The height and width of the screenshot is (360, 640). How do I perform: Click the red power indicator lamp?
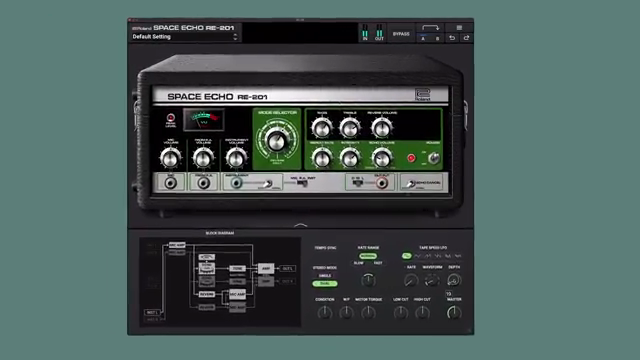pyautogui.click(x=411, y=158)
